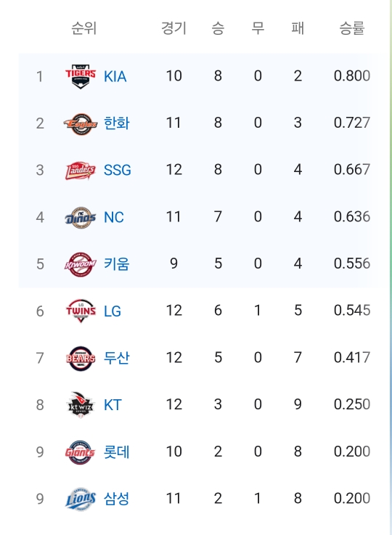Open the 삼성 team name link
This screenshot has width=392, height=535.
click(117, 499)
